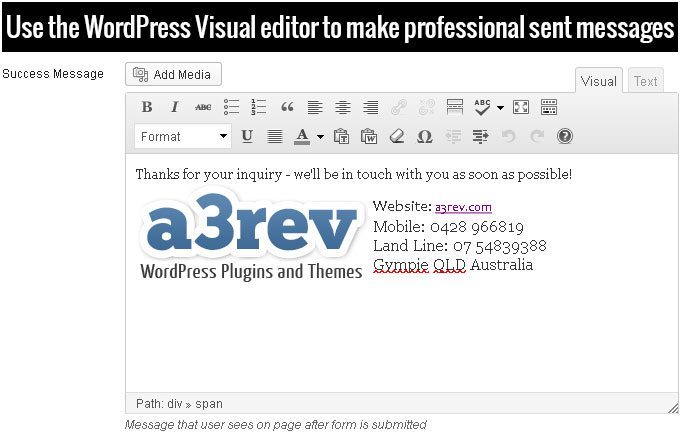
Task: Apply strikethrough formatting
Action: [x=203, y=107]
